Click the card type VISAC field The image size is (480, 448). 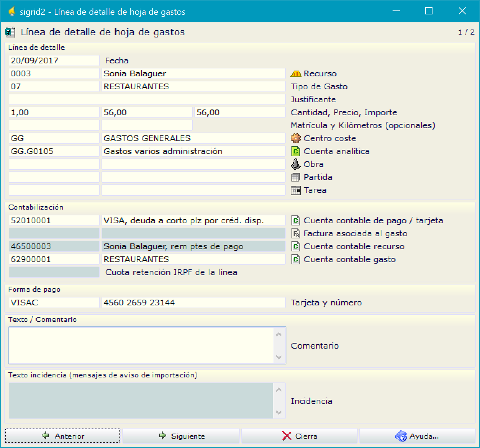(x=54, y=303)
